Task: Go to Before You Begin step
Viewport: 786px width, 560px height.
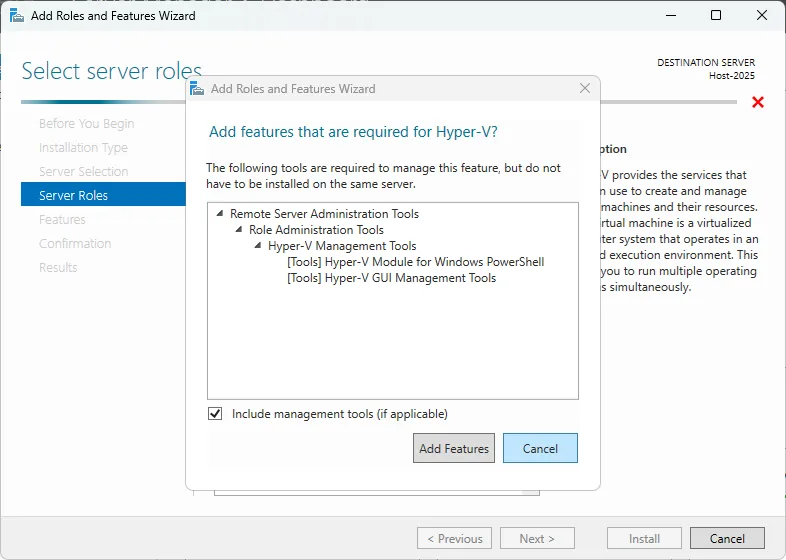Action: pyautogui.click(x=87, y=123)
